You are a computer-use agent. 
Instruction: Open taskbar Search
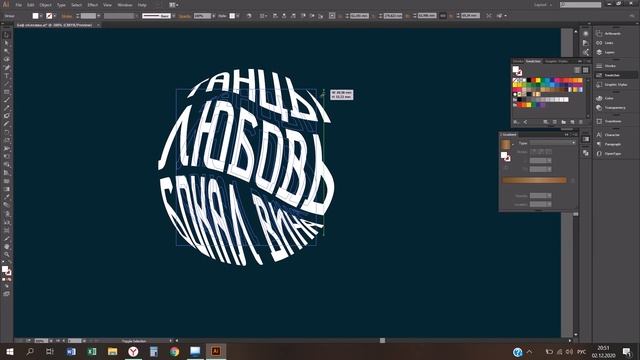coord(30,351)
